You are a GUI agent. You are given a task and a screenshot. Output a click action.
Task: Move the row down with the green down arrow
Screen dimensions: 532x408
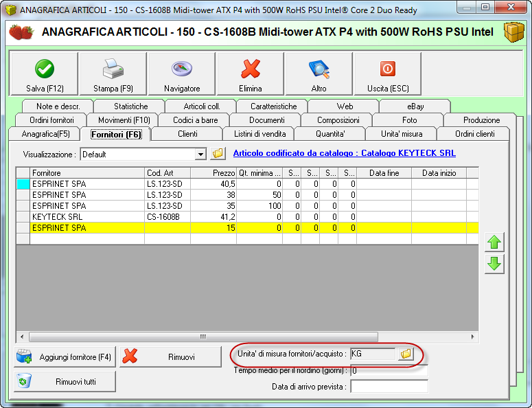point(494,264)
